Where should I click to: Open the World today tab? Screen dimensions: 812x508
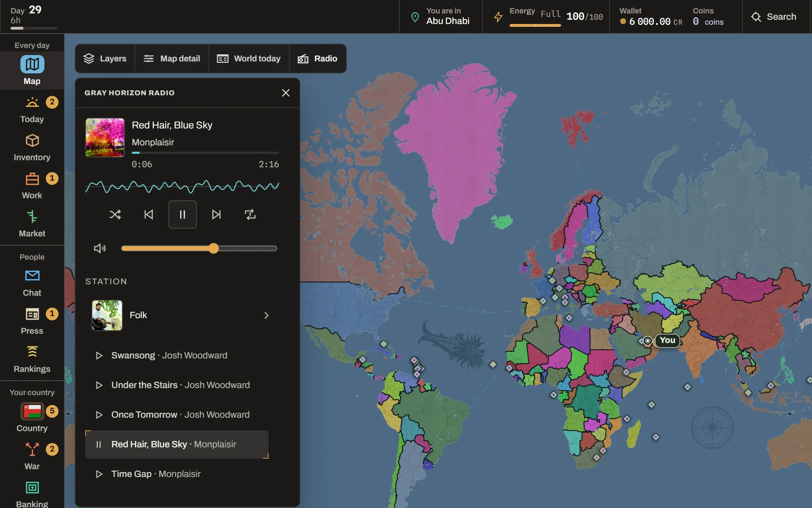249,59
